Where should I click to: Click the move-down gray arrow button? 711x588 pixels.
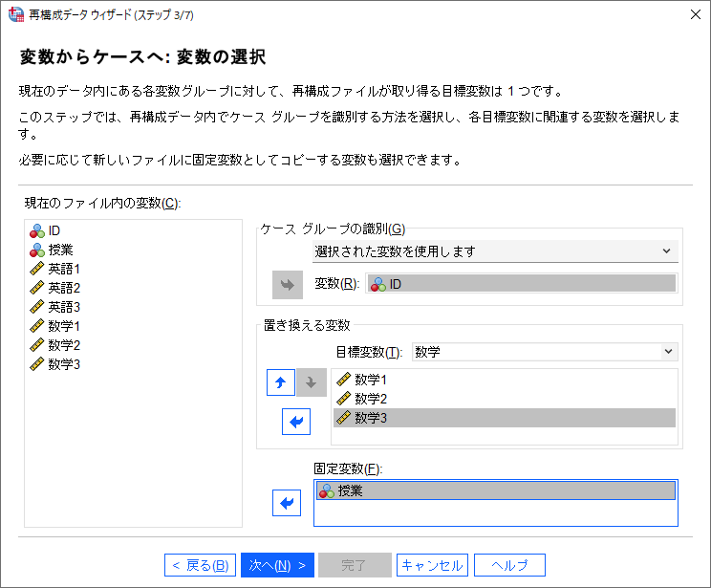(x=311, y=382)
